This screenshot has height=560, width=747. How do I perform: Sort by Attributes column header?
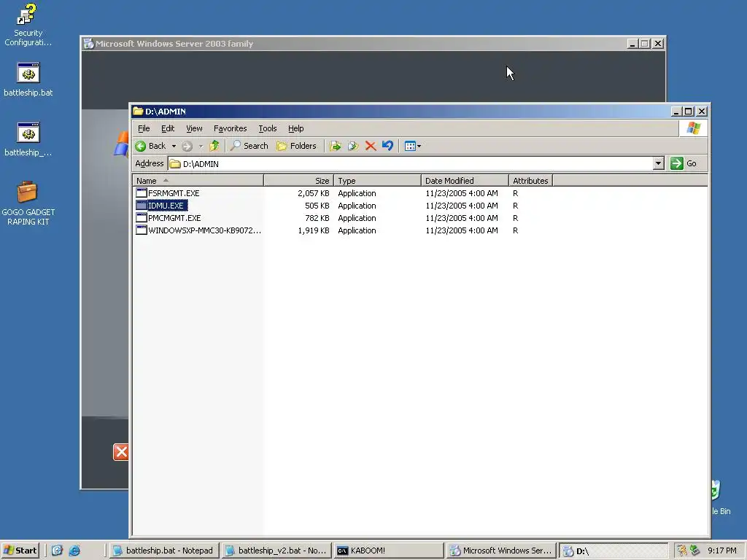coord(531,181)
